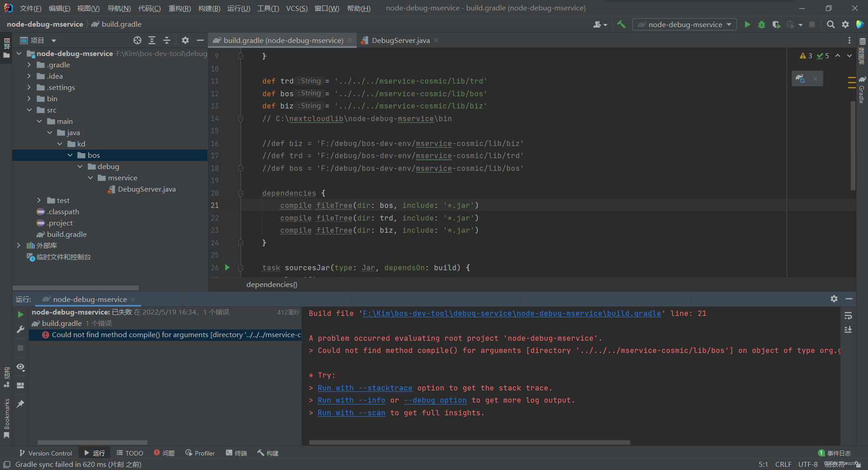Screen dimensions: 868x470
Task: Open build.gradle path link in console
Action: point(512,314)
